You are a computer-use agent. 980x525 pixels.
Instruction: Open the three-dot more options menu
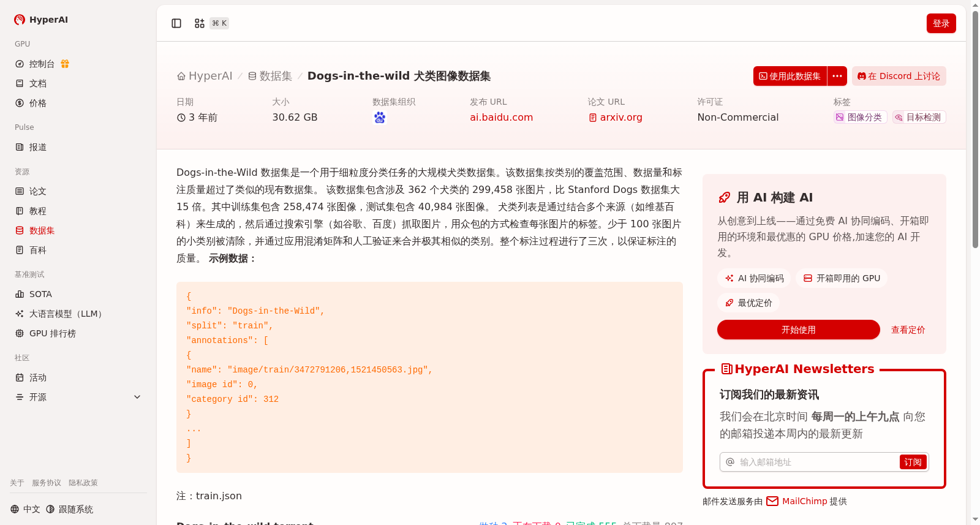tap(837, 76)
